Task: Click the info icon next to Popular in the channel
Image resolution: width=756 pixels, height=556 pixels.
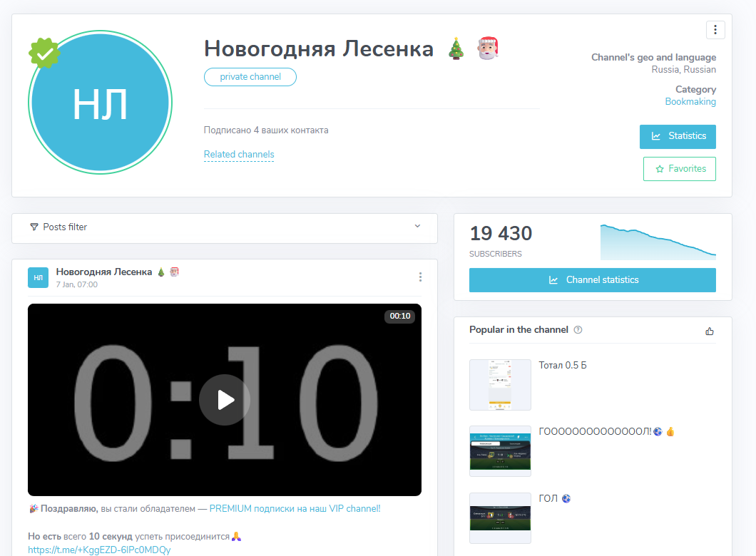Action: [578, 330]
